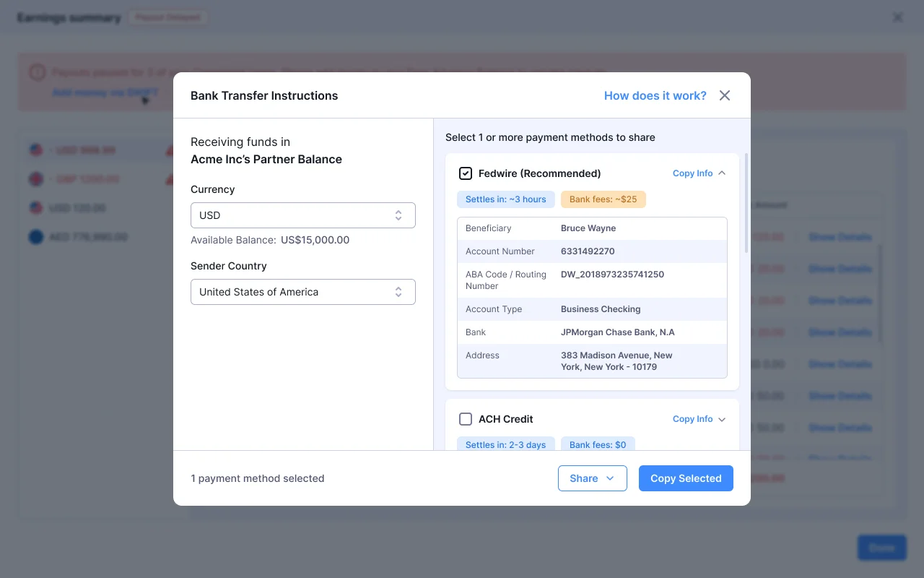The width and height of the screenshot is (924, 578).
Task: Click Show Details on the first transaction row
Action: 840,236
